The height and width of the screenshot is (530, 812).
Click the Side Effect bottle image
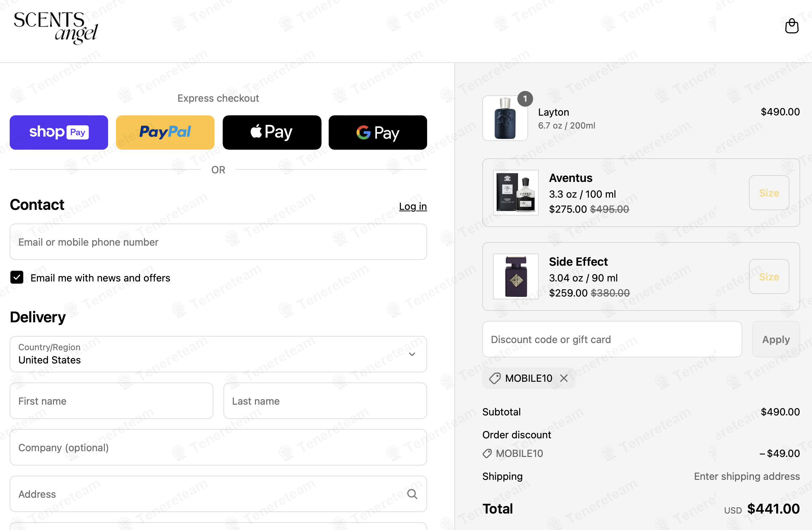tap(516, 276)
